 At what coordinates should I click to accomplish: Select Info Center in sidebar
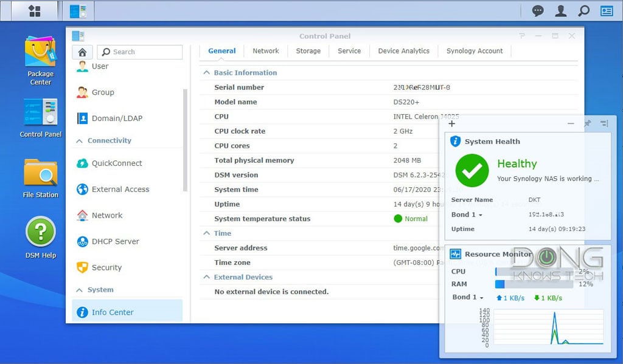127,312
